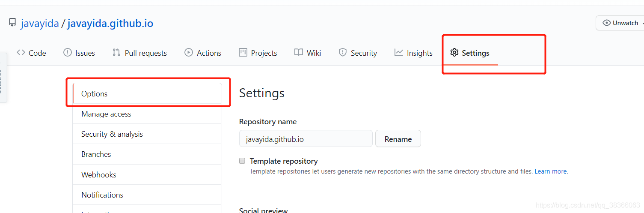This screenshot has width=644, height=213.
Task: Go to the Pull requests tab
Action: coord(139,53)
